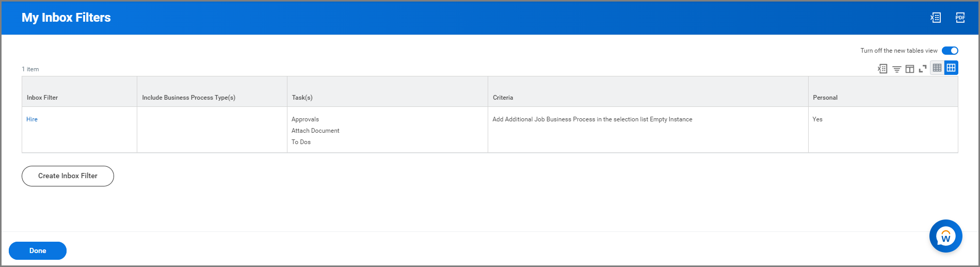
Task: Open the Hire inbox filter link
Action: coord(32,119)
